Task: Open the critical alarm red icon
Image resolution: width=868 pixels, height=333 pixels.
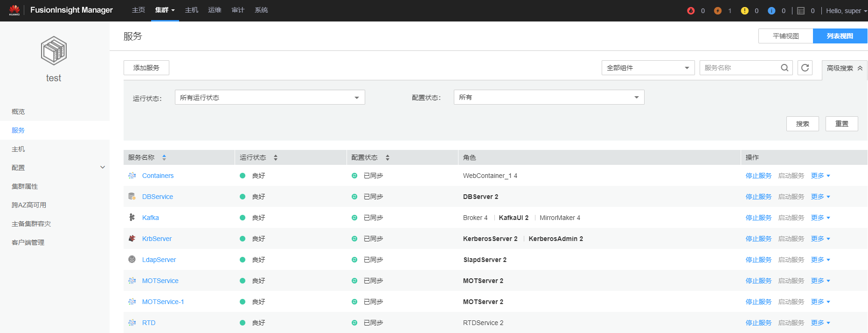Action: coord(691,11)
